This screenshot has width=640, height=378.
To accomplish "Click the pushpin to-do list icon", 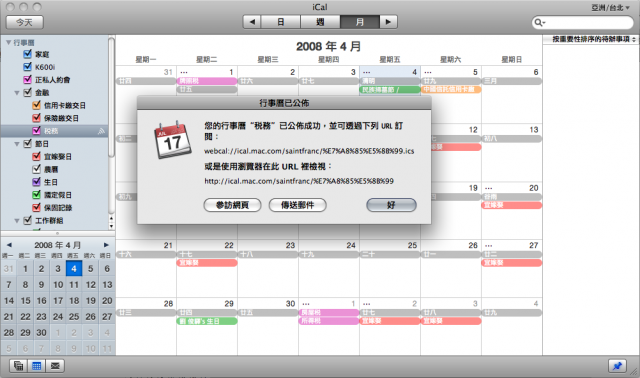I will pyautogui.click(x=617, y=365).
